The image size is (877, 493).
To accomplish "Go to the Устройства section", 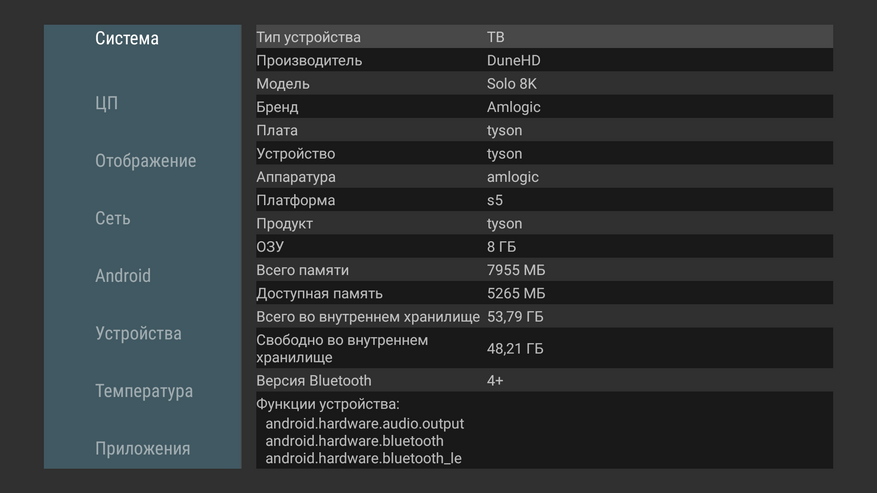I will click(x=138, y=333).
